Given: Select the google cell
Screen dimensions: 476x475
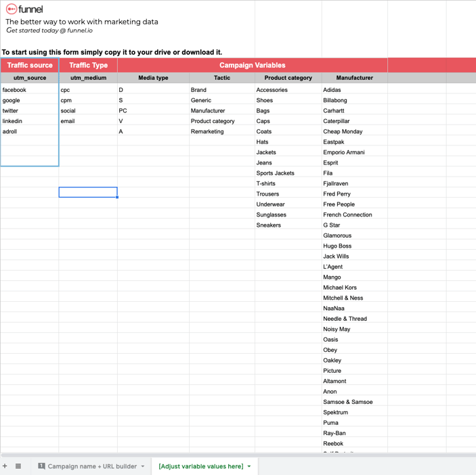Looking at the screenshot, I should 30,100.
